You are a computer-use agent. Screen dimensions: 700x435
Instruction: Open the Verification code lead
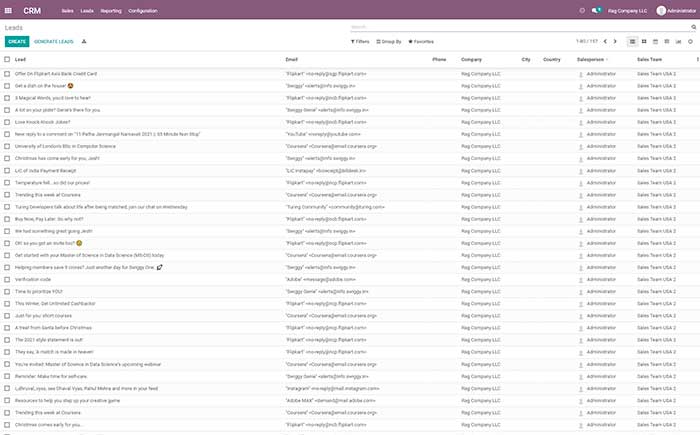coord(33,280)
